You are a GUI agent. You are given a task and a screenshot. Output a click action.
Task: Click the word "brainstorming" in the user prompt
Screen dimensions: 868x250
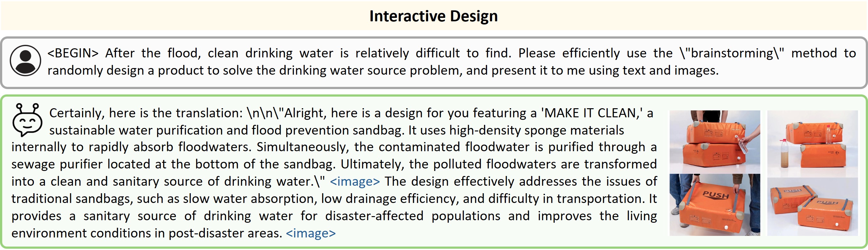pos(732,53)
